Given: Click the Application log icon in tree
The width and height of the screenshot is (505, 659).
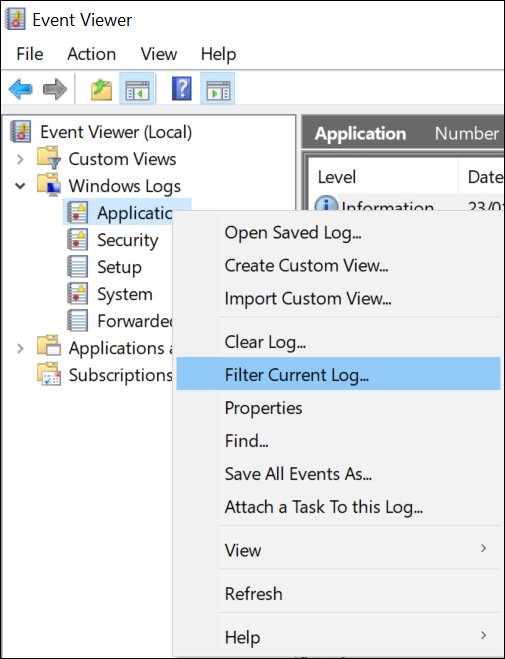Looking at the screenshot, I should pyautogui.click(x=78, y=213).
